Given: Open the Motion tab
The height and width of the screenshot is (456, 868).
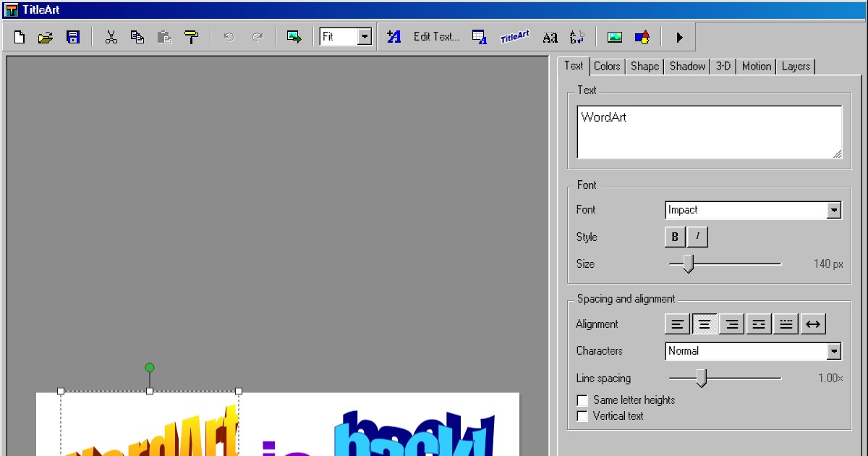Looking at the screenshot, I should pyautogui.click(x=757, y=67).
